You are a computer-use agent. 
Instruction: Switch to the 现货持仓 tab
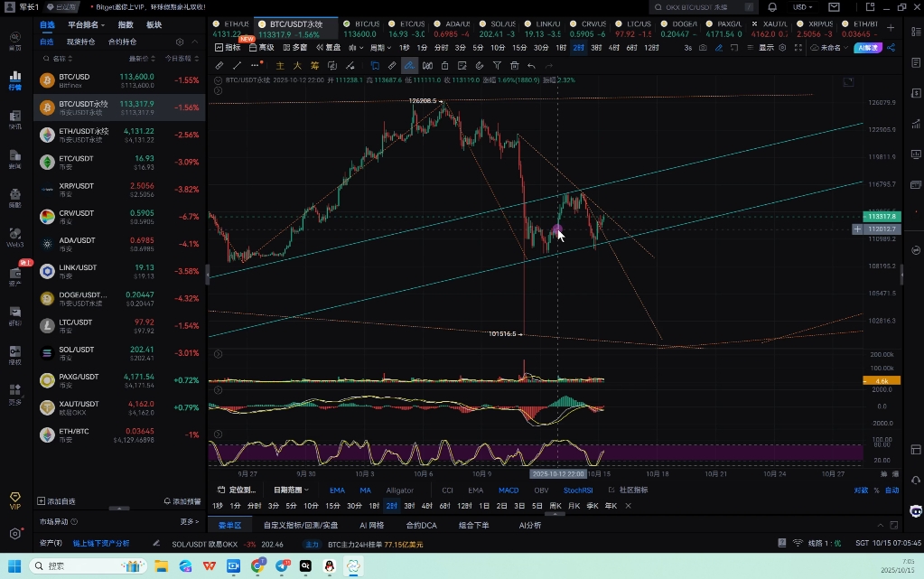coord(80,42)
